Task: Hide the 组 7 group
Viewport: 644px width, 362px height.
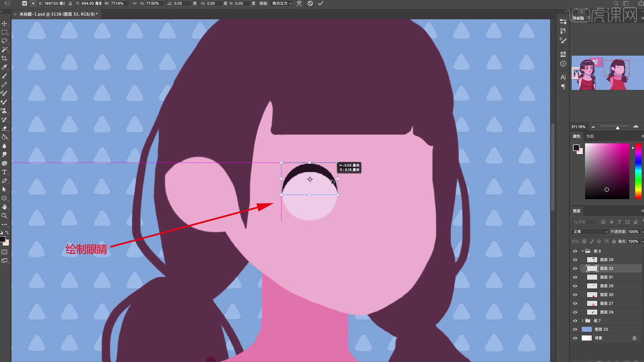Action: 575,320
